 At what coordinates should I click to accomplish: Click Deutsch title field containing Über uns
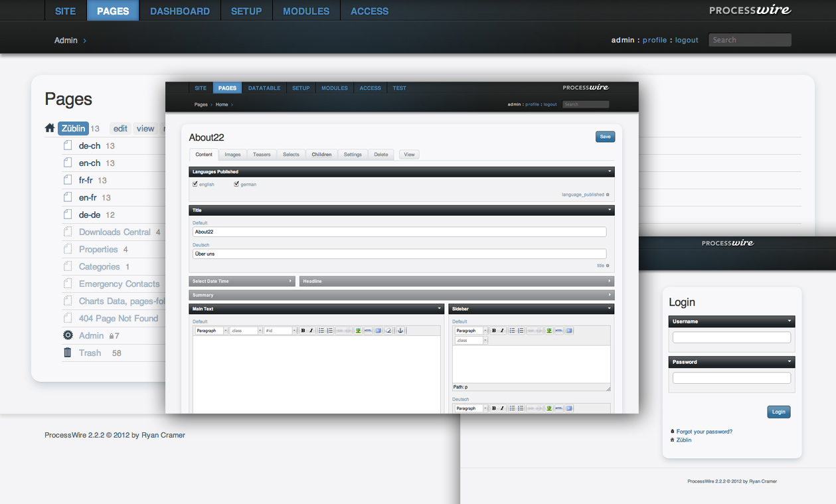point(399,254)
